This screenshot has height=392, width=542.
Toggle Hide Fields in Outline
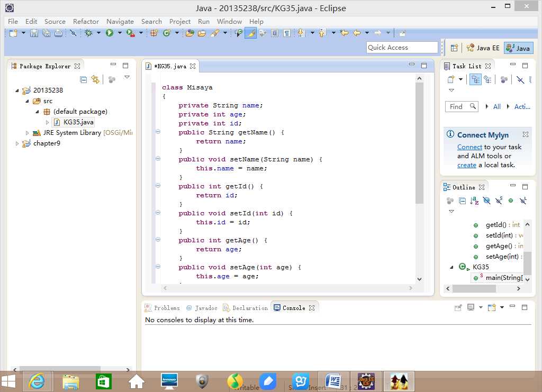point(486,200)
